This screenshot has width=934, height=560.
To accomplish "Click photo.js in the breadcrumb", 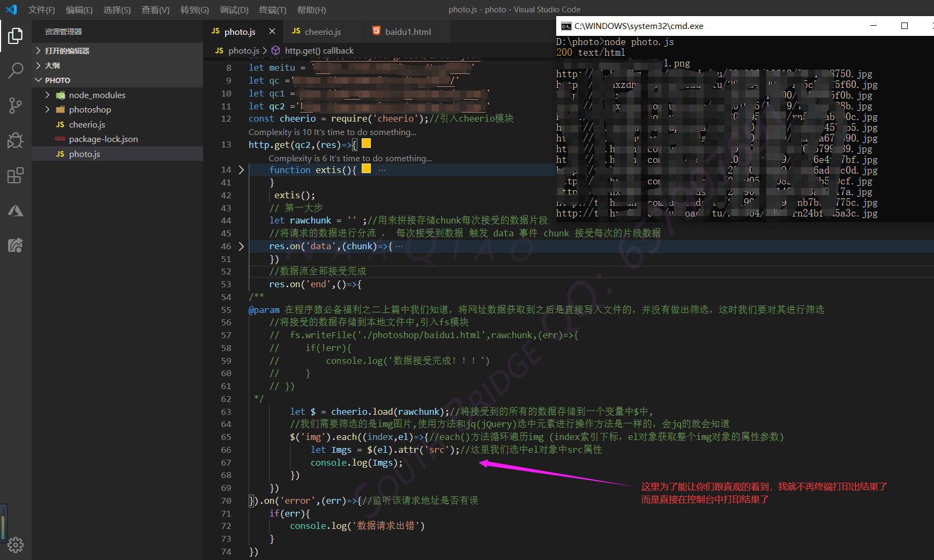I will pyautogui.click(x=243, y=50).
